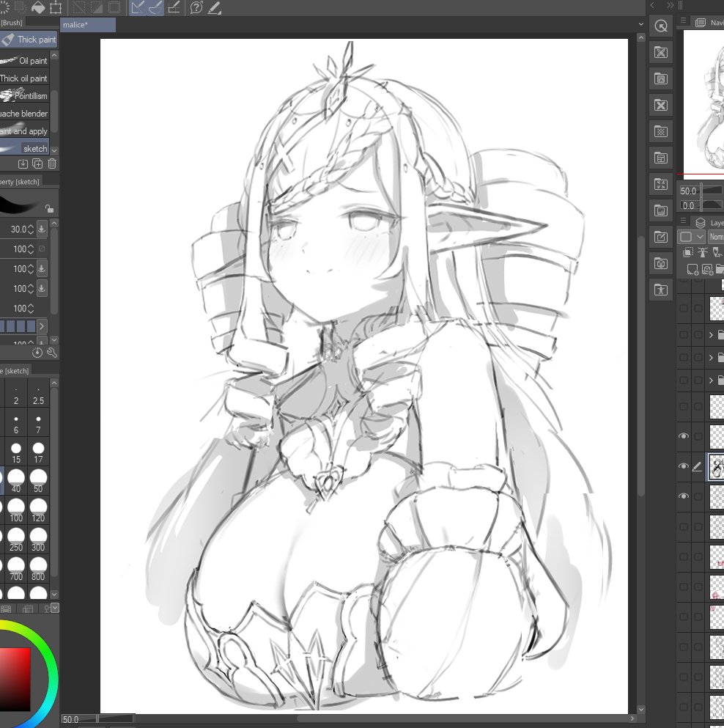Switch to the malice* canvas tab
This screenshot has width=724, height=728.
click(88, 25)
